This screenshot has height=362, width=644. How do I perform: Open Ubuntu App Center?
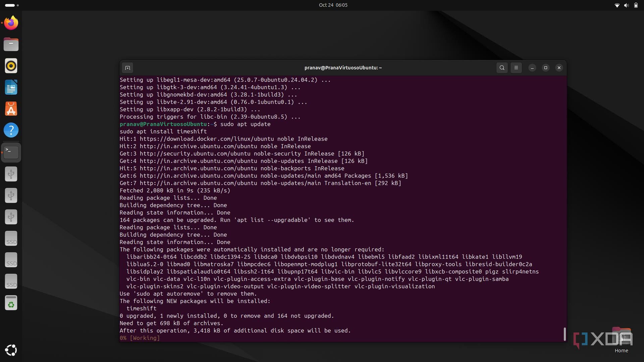[x=11, y=109]
